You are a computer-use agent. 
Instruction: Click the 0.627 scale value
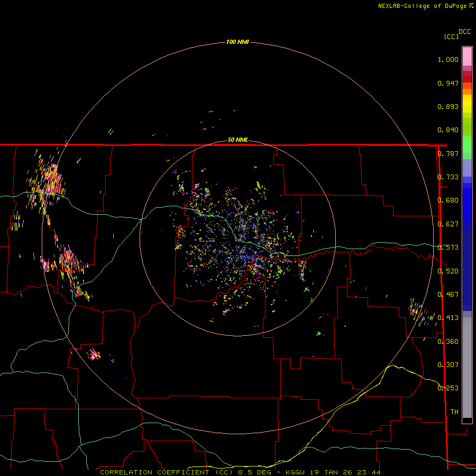[x=448, y=224]
